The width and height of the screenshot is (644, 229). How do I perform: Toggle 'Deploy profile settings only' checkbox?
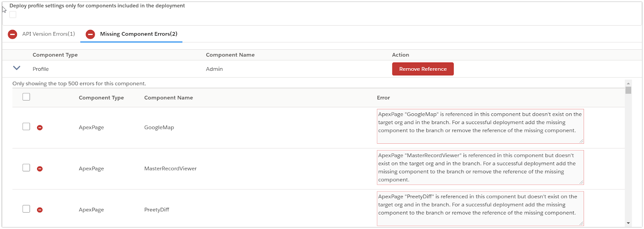(x=13, y=15)
